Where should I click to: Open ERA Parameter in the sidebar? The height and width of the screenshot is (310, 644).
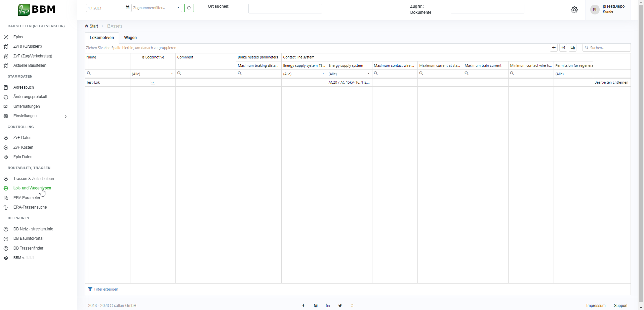click(x=27, y=198)
